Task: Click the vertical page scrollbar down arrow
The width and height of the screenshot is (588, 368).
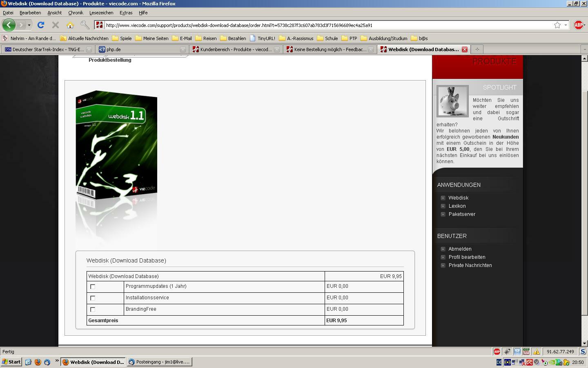Action: pyautogui.click(x=584, y=343)
